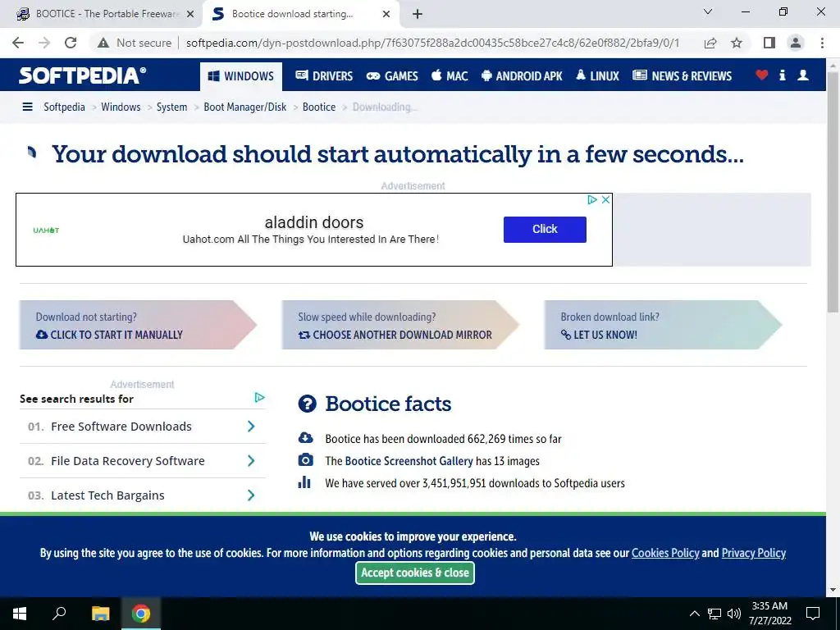The height and width of the screenshot is (630, 840).
Task: Click the Bootice facts question mark icon
Action: pyautogui.click(x=307, y=404)
